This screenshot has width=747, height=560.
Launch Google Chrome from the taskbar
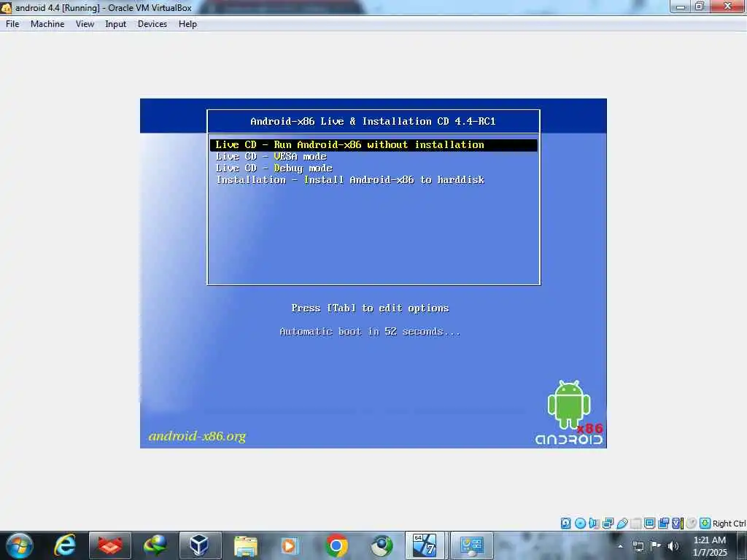(336, 545)
